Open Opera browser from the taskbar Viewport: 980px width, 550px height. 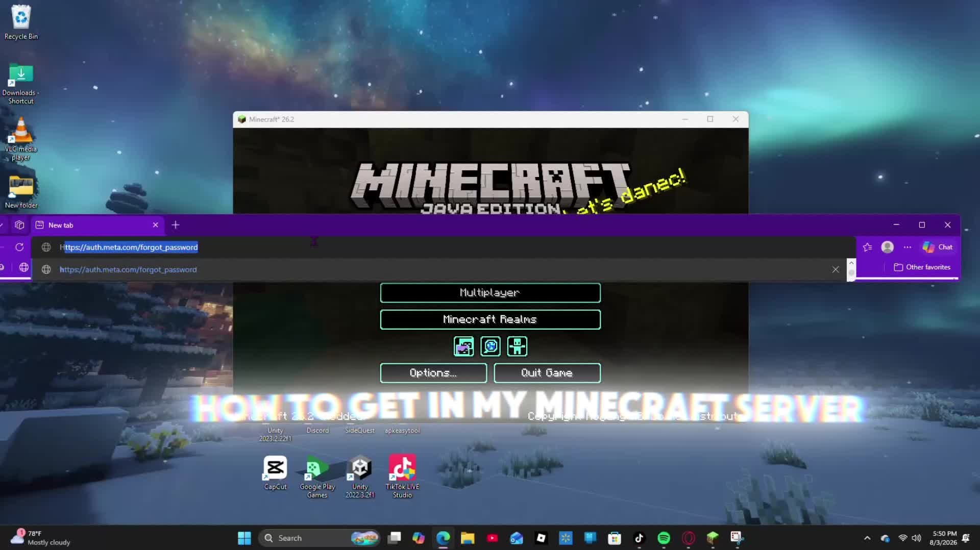688,538
